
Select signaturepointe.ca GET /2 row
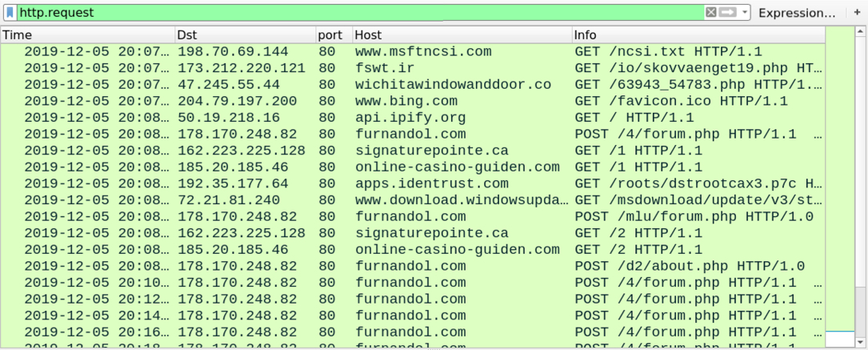(413, 233)
